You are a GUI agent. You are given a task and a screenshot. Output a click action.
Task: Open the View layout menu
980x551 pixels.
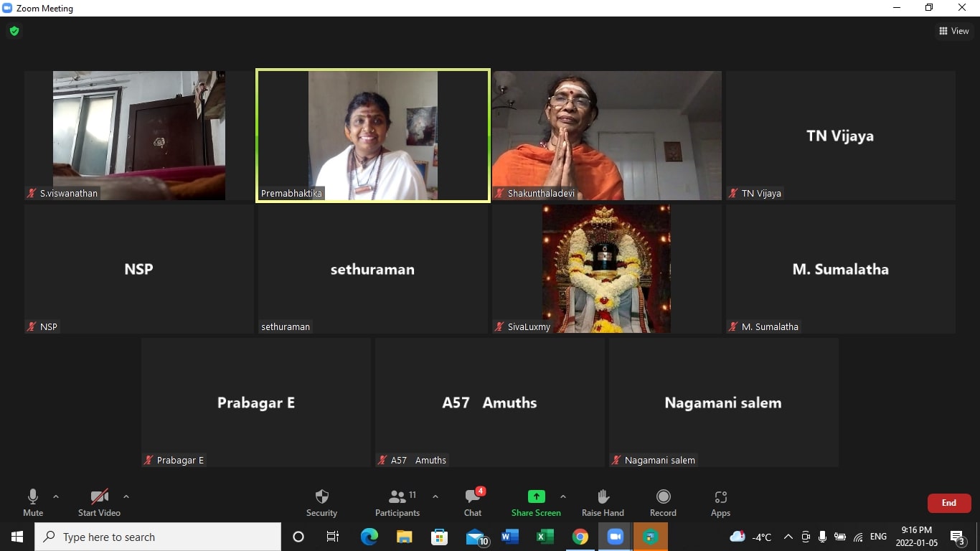[x=953, y=31]
